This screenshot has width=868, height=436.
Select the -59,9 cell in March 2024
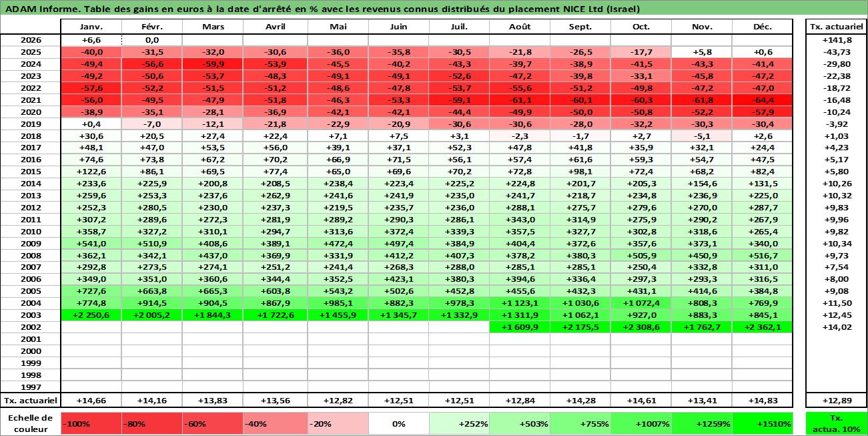[x=212, y=63]
